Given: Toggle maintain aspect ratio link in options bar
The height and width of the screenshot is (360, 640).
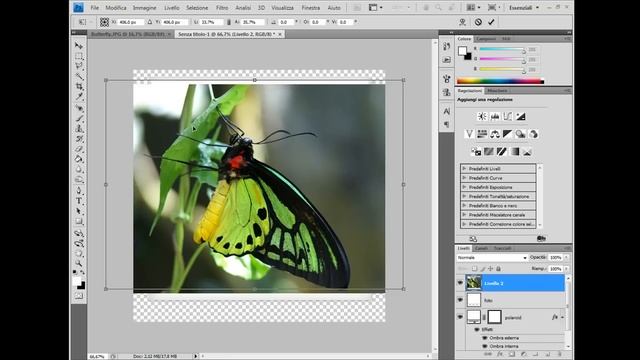Looking at the screenshot, I should (229, 22).
